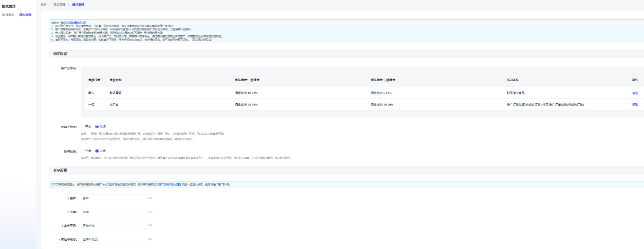Open the 数据概览 sidebar tab

(x=8, y=15)
